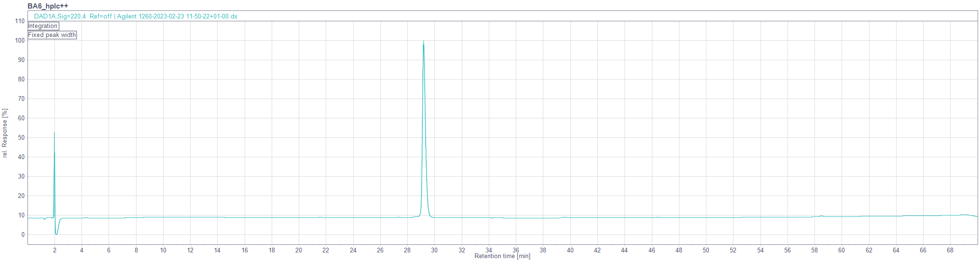Click the 52 tick on the retention time axis
The image size is (980, 260).
click(x=733, y=250)
